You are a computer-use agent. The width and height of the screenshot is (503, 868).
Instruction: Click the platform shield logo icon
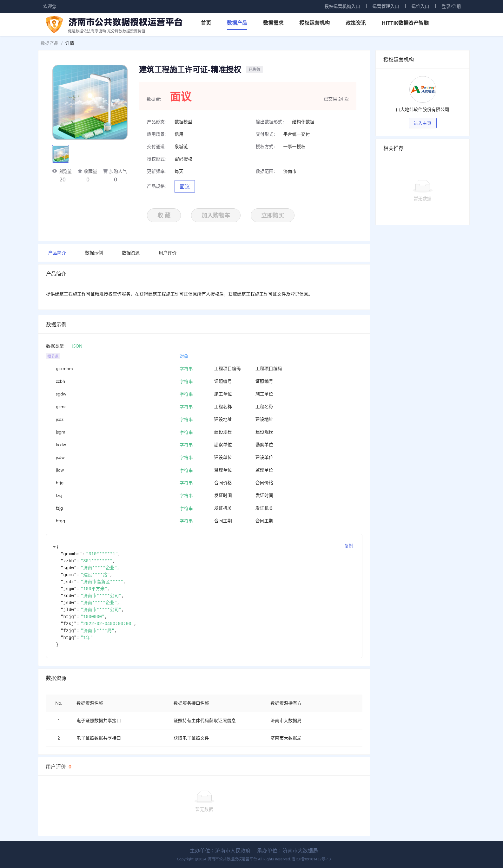(x=54, y=24)
